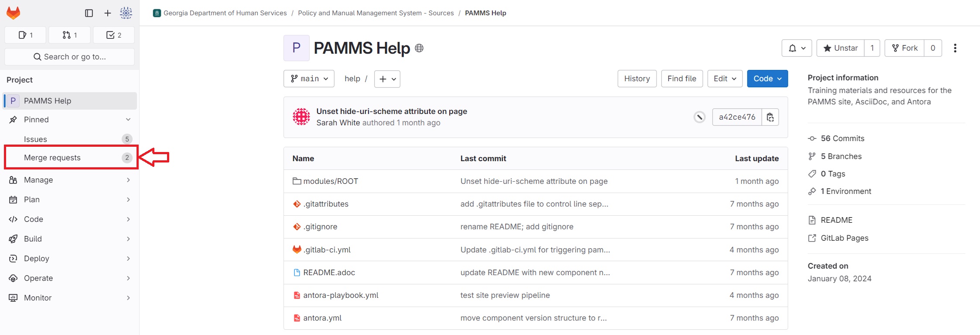This screenshot has width=980, height=335.
Task: Open the README.adoc file
Action: click(x=329, y=273)
